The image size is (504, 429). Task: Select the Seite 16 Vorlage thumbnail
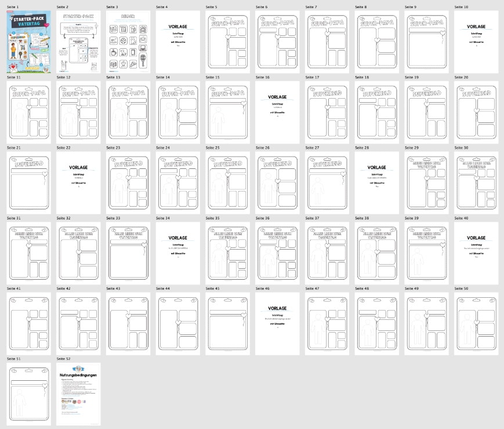tap(277, 112)
